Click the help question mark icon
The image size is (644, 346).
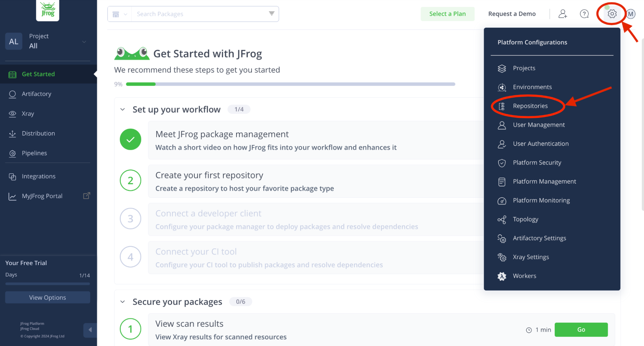click(584, 14)
